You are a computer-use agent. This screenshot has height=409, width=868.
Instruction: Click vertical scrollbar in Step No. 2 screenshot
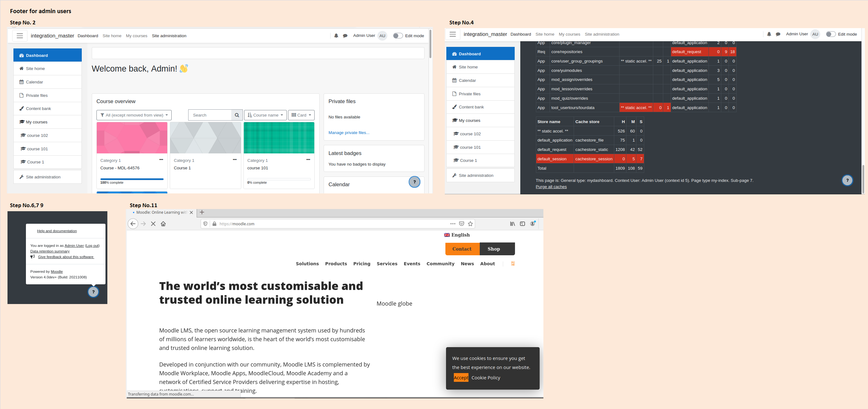(430, 44)
